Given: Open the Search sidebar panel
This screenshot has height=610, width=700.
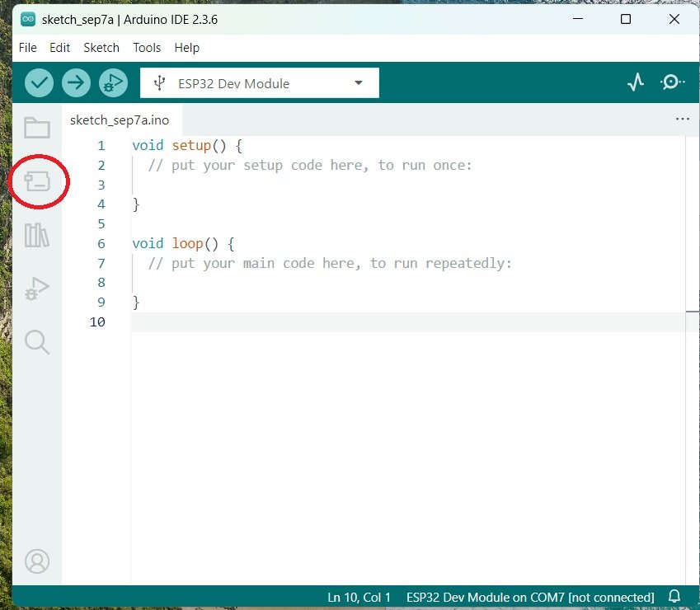Looking at the screenshot, I should (x=37, y=341).
